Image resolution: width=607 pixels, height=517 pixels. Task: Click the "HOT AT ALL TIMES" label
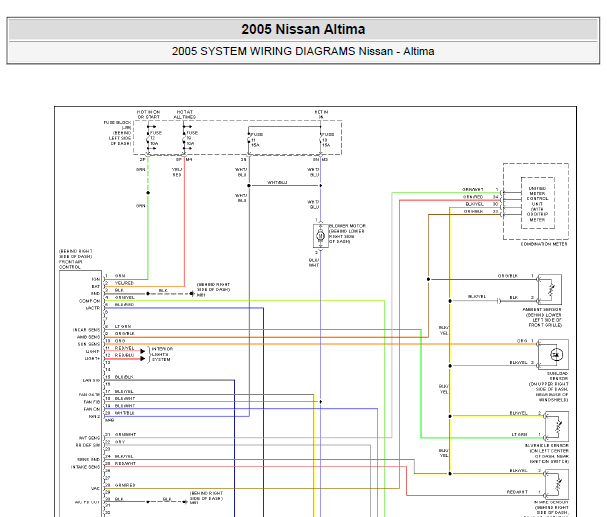tap(185, 114)
